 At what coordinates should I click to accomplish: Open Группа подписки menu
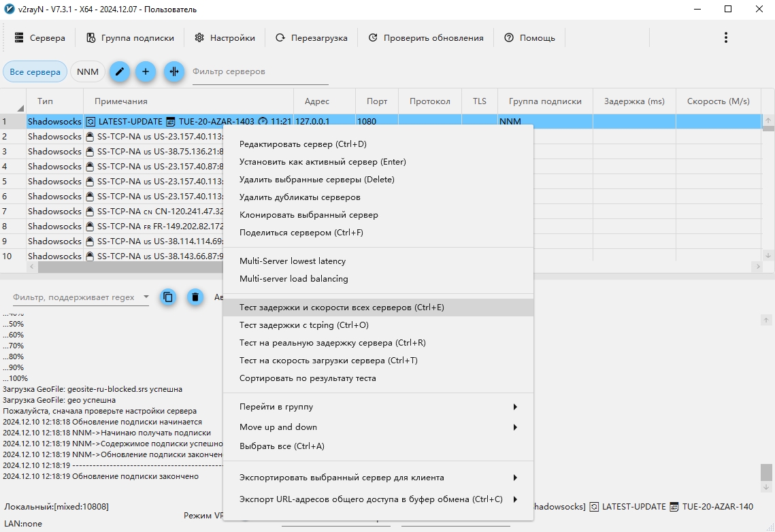131,37
